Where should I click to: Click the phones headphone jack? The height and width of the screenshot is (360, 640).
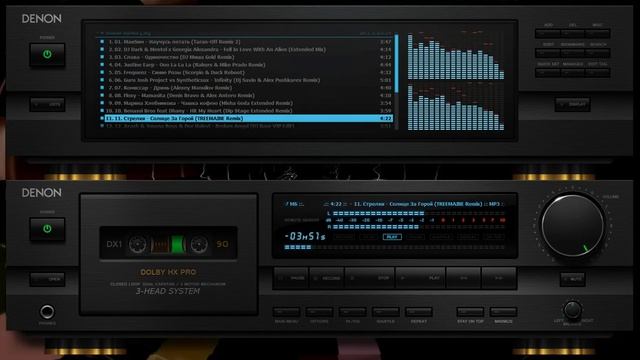[x=47, y=312]
